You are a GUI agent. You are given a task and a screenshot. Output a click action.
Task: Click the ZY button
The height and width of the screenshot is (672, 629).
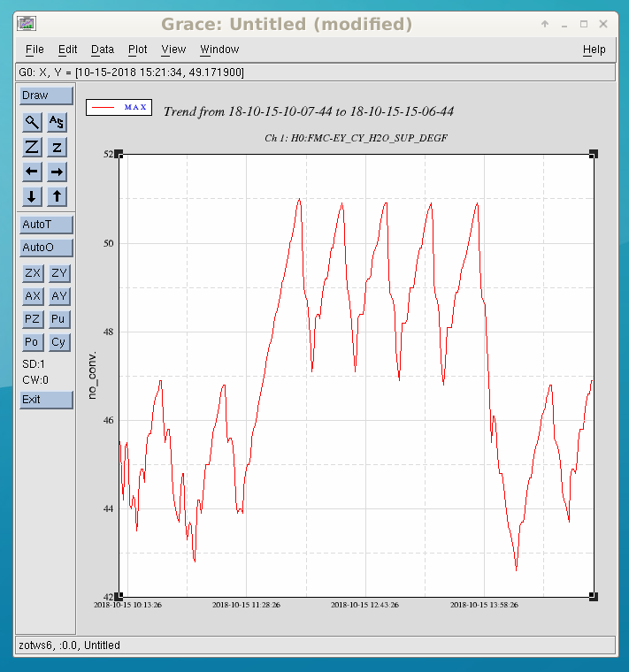[59, 273]
